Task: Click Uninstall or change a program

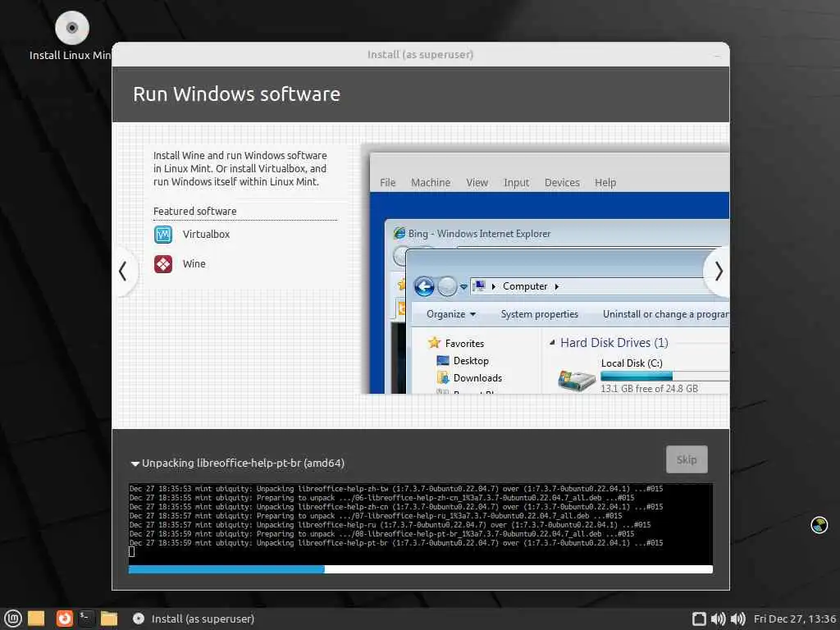Action: 665,314
